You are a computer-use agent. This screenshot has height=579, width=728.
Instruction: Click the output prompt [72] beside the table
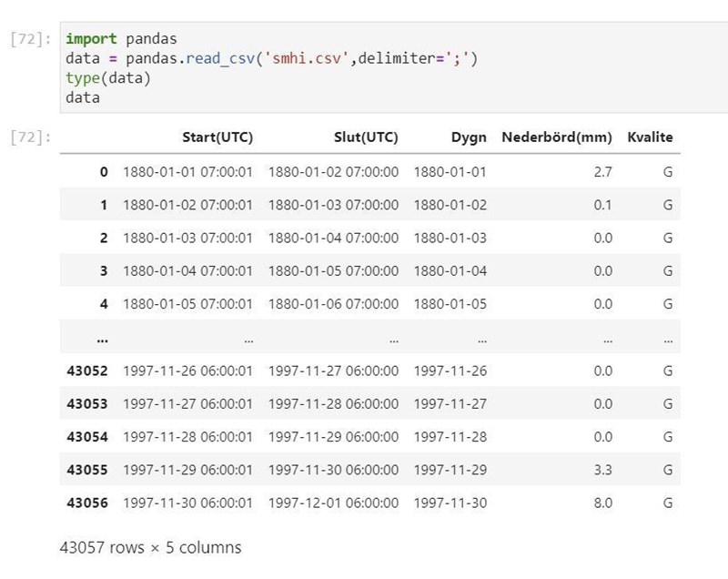point(30,138)
